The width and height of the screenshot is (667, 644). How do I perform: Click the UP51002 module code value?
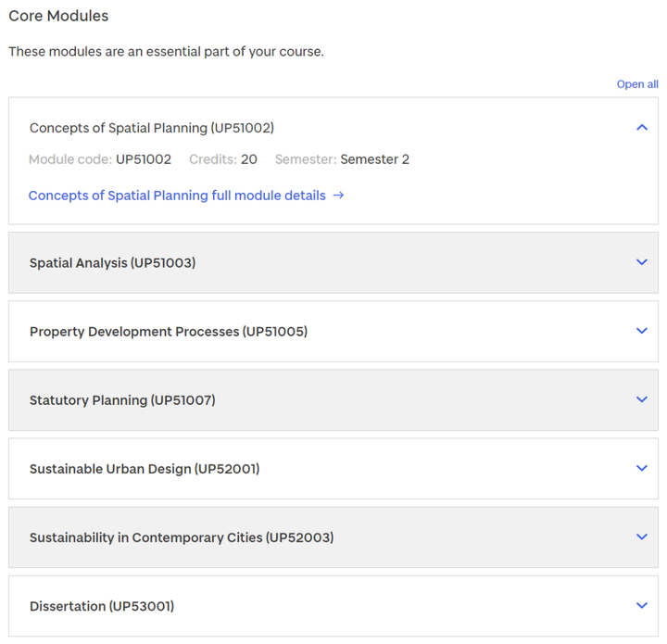pyautogui.click(x=144, y=159)
